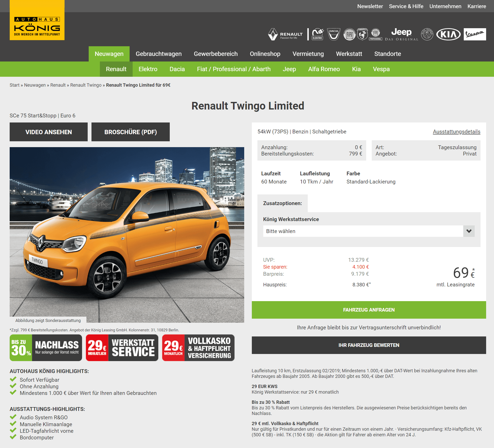494x448 pixels.
Task: Navigate to Werkstatt
Action: coord(349,54)
